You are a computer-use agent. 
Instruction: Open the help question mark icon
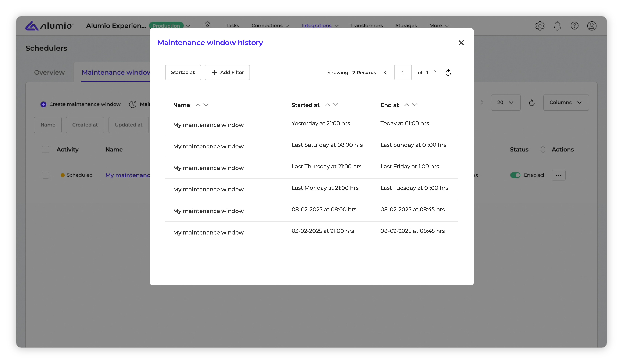pyautogui.click(x=574, y=26)
